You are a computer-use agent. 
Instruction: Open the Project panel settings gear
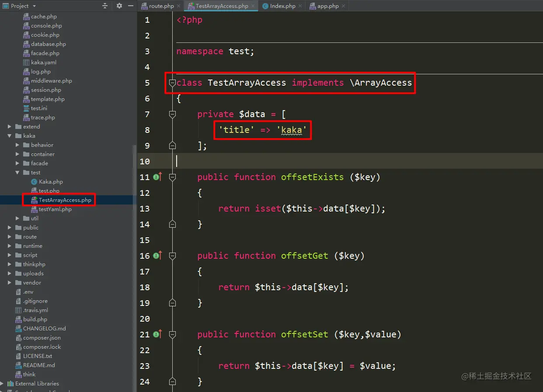[x=119, y=6]
